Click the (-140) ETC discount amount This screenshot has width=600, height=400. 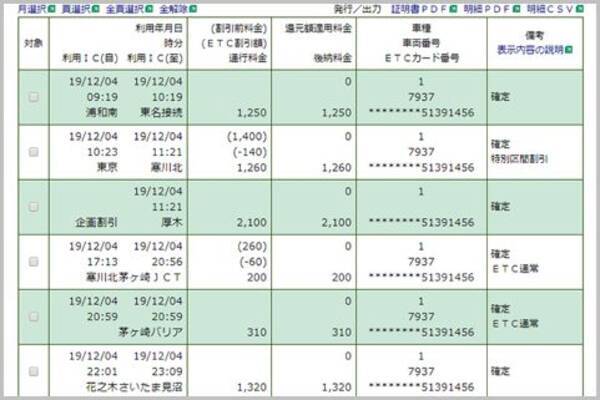click(x=250, y=152)
